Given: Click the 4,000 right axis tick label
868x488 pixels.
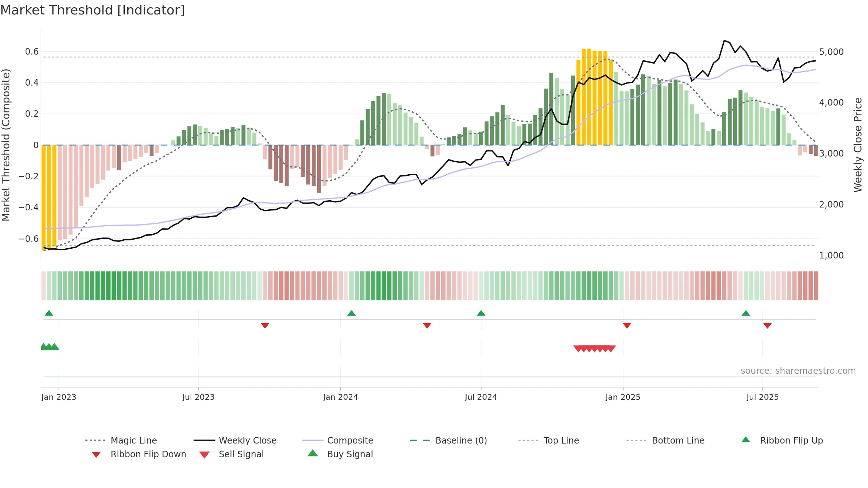Looking at the screenshot, I should point(831,103).
